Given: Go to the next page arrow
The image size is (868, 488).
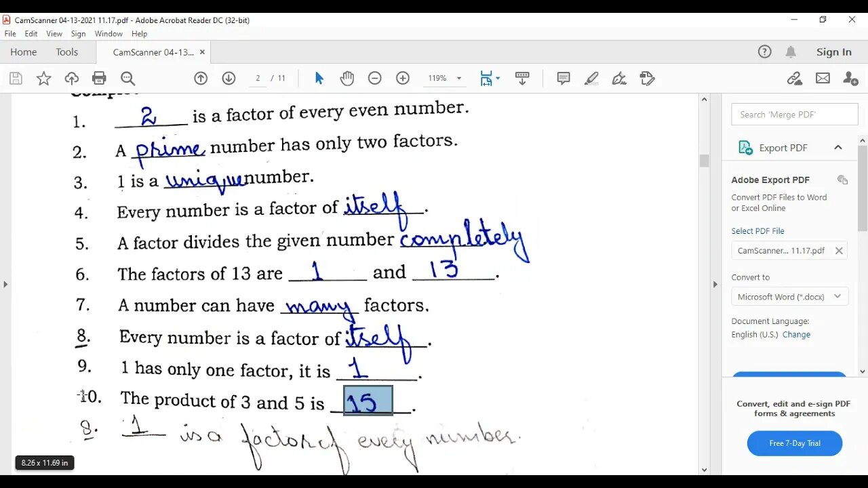Looking at the screenshot, I should tap(229, 79).
